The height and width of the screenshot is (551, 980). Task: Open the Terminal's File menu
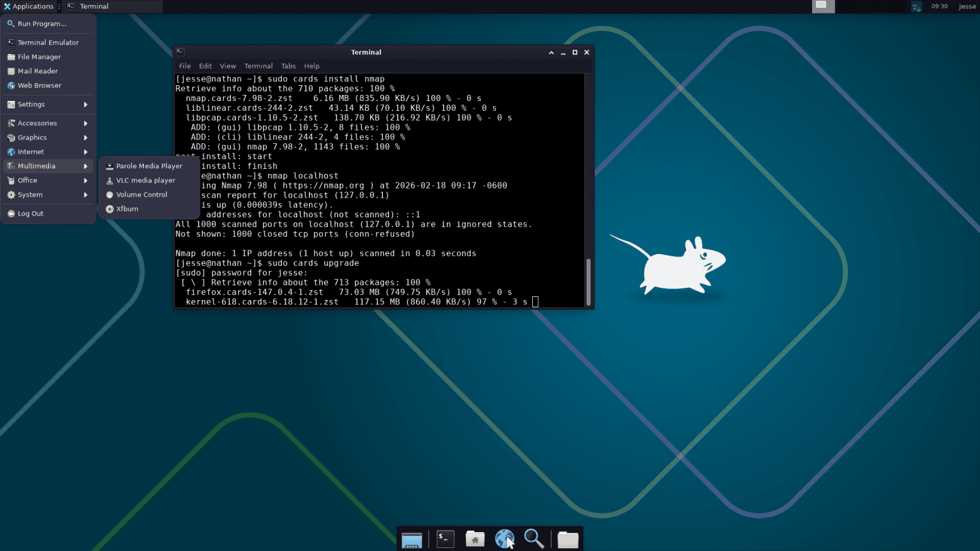[184, 66]
